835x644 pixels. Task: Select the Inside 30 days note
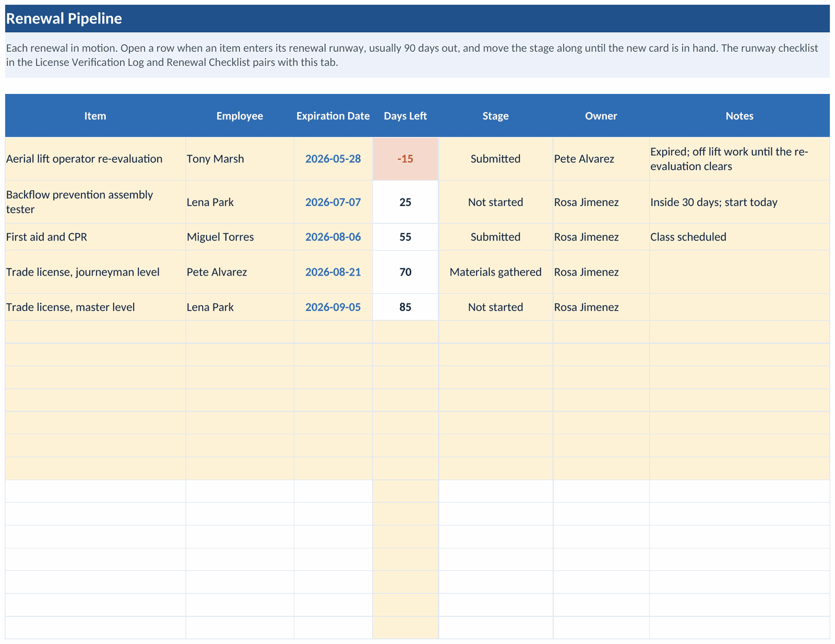click(x=739, y=202)
